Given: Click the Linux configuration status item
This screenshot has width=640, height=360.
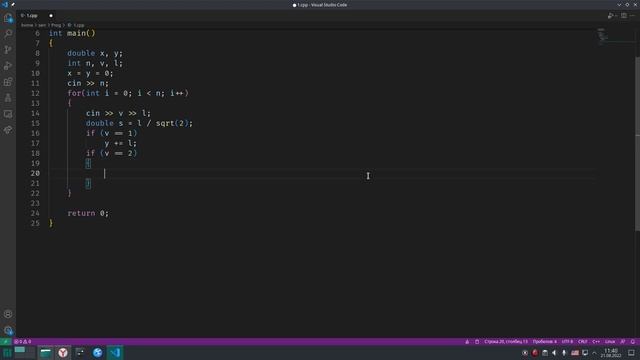Looking at the screenshot, I should pos(610,342).
